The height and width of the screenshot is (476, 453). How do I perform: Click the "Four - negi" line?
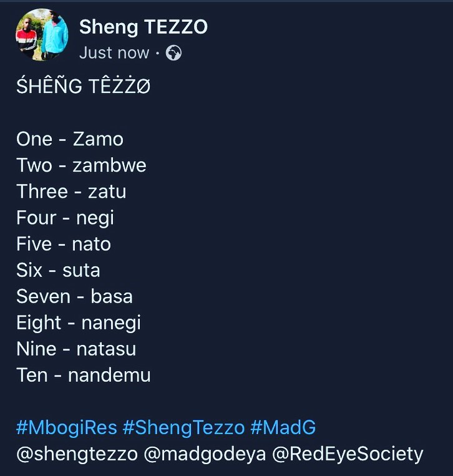(x=65, y=218)
